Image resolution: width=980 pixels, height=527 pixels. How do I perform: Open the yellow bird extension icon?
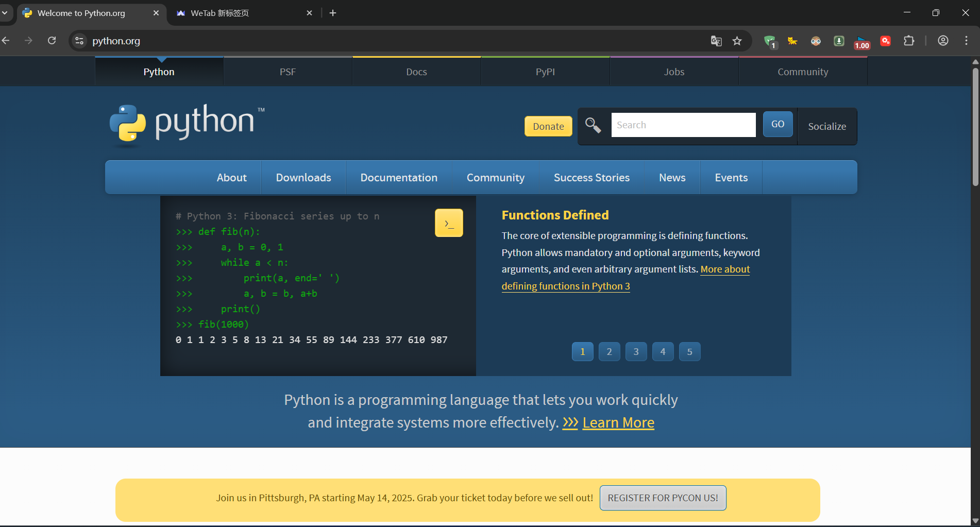tap(792, 41)
